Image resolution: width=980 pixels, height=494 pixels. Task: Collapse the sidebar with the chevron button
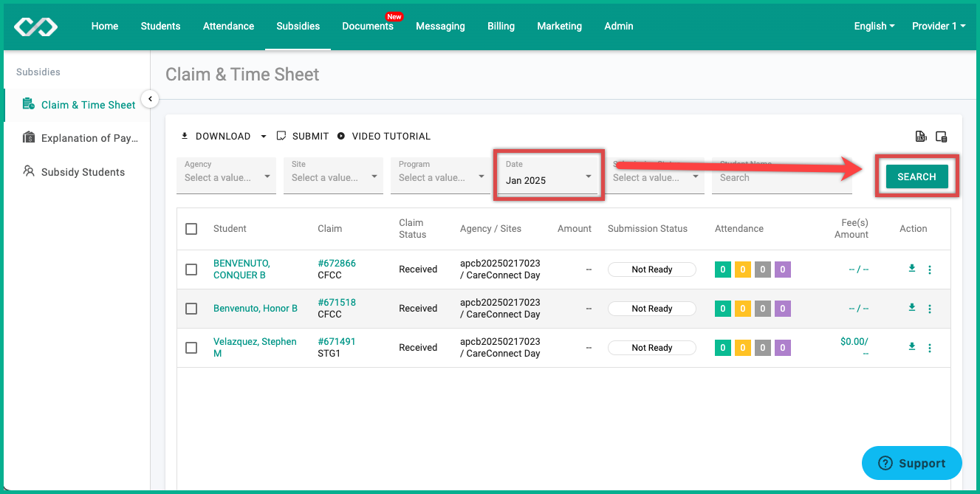150,98
